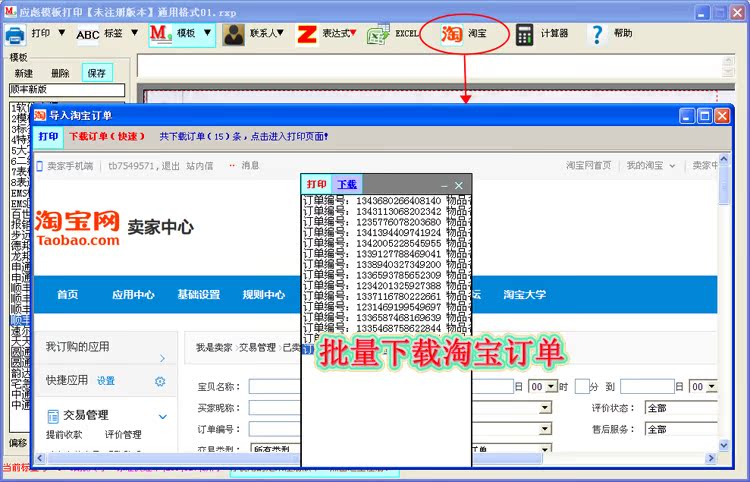Image resolution: width=750 pixels, height=482 pixels.
Task: Select order 1235776078203680 in the list
Action: click(x=386, y=222)
